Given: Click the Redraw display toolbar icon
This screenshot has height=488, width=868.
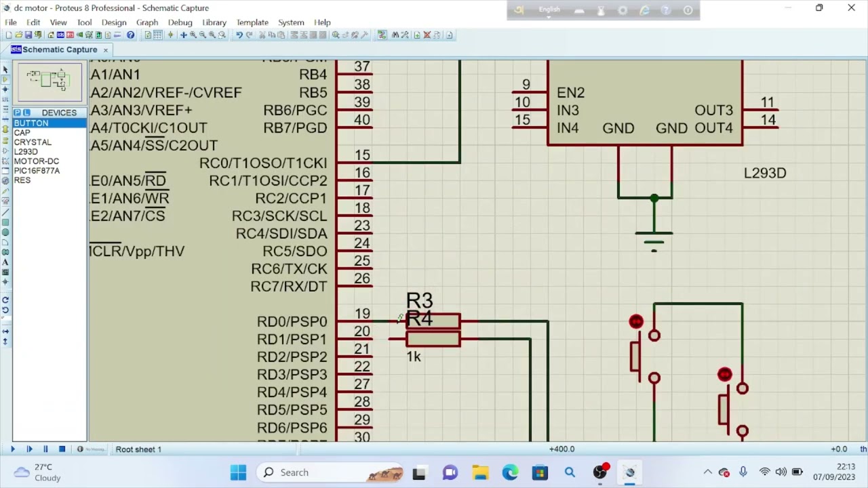Looking at the screenshot, I should [149, 35].
